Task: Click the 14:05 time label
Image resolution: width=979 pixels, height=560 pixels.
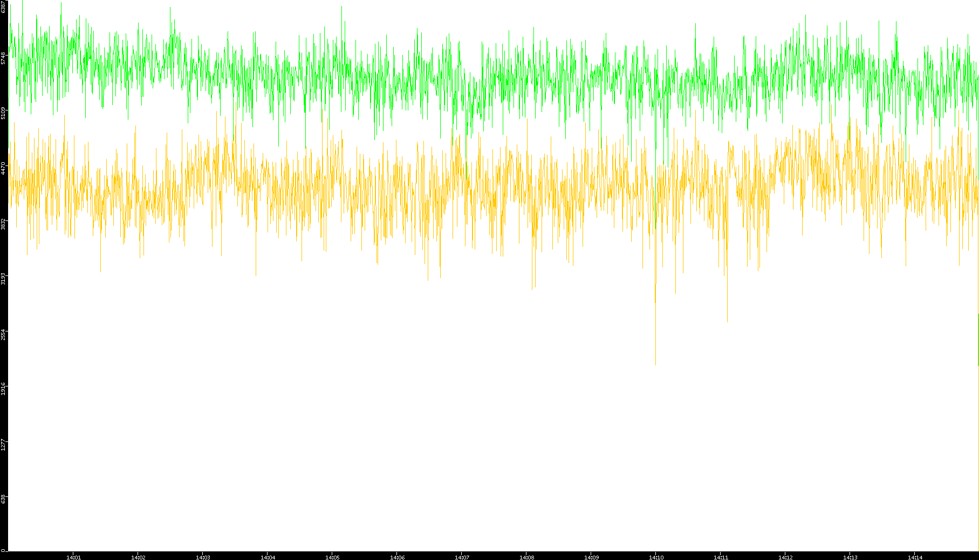Action: pos(332,557)
